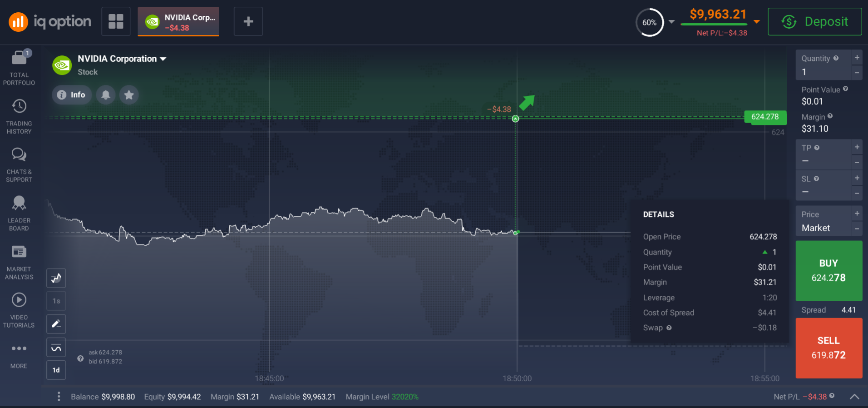Increase Quantity with plus stepper
The width and height of the screenshot is (868, 408).
pyautogui.click(x=857, y=57)
